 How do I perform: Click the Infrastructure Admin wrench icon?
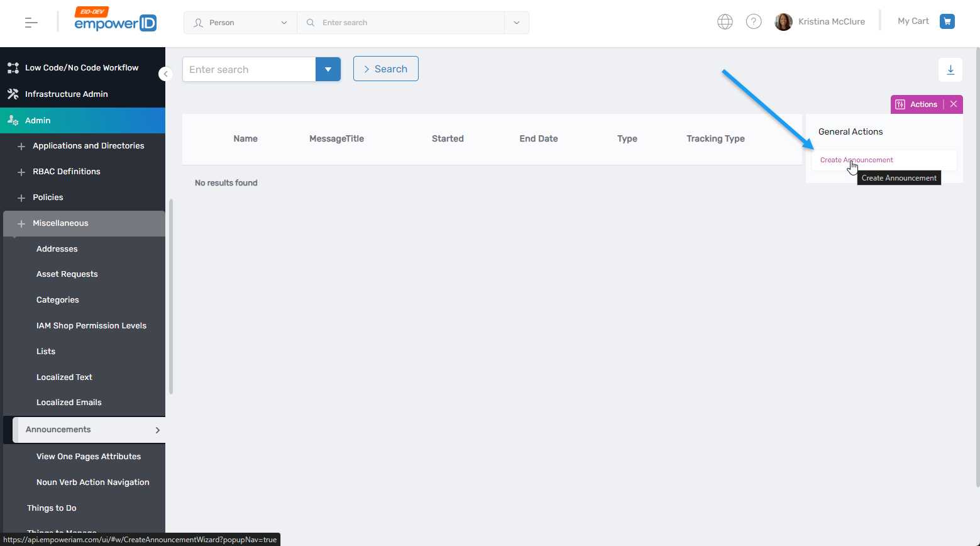[13, 94]
